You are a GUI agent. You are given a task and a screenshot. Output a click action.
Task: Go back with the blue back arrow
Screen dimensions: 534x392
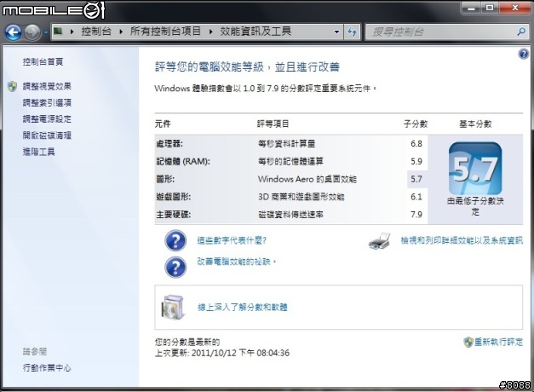pos(13,32)
